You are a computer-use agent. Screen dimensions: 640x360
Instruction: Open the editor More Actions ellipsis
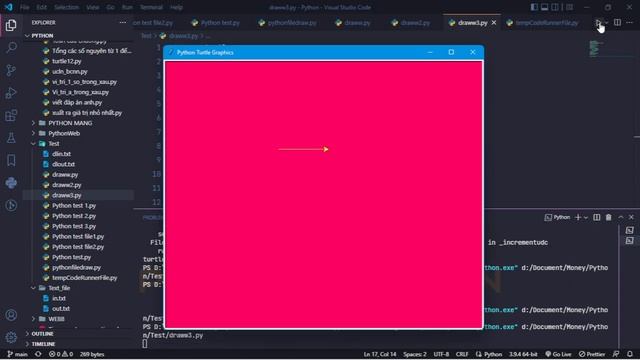point(629,23)
